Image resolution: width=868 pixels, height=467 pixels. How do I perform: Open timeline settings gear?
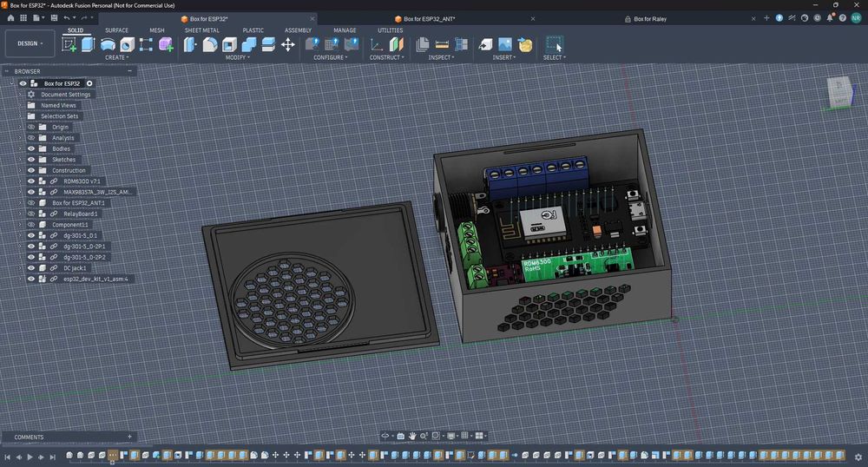pyautogui.click(x=858, y=457)
